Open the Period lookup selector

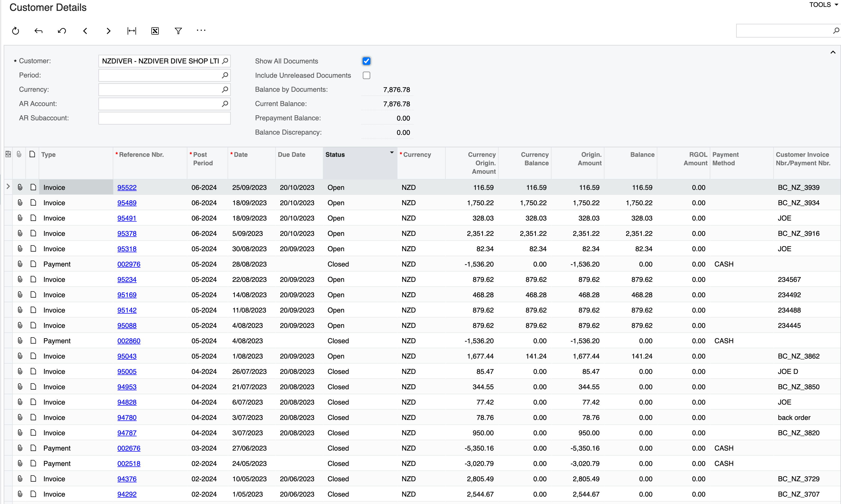point(225,75)
